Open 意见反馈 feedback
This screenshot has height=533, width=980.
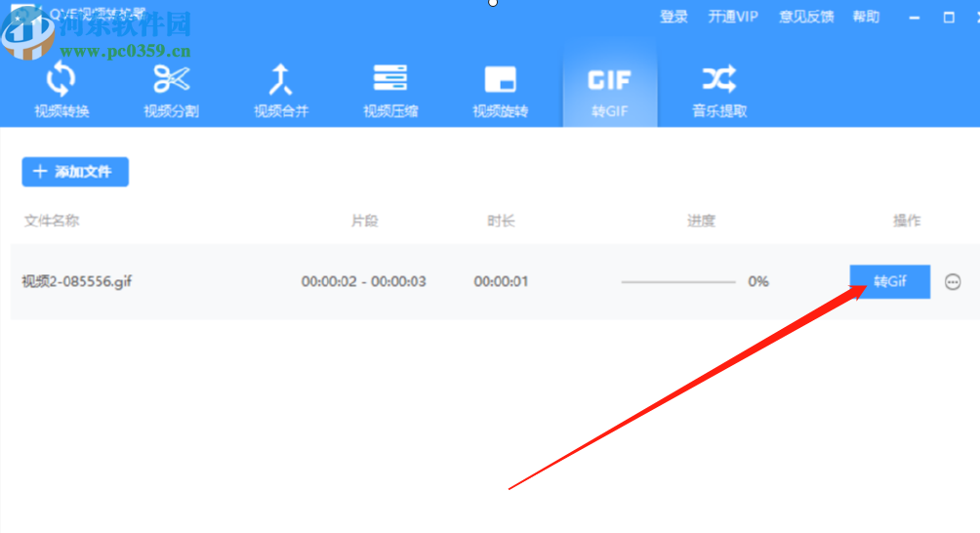click(806, 17)
